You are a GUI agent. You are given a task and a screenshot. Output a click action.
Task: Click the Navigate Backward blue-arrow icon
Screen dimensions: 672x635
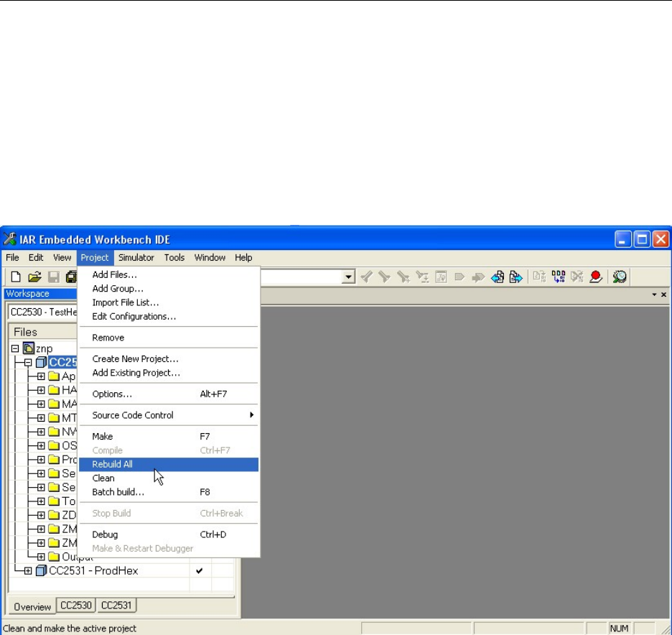pos(498,277)
